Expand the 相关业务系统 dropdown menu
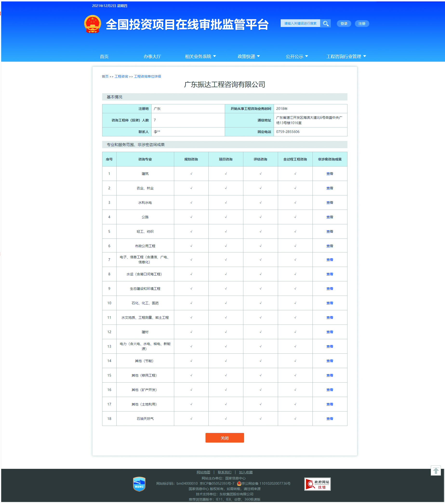The height and width of the screenshot is (504, 445). click(200, 56)
